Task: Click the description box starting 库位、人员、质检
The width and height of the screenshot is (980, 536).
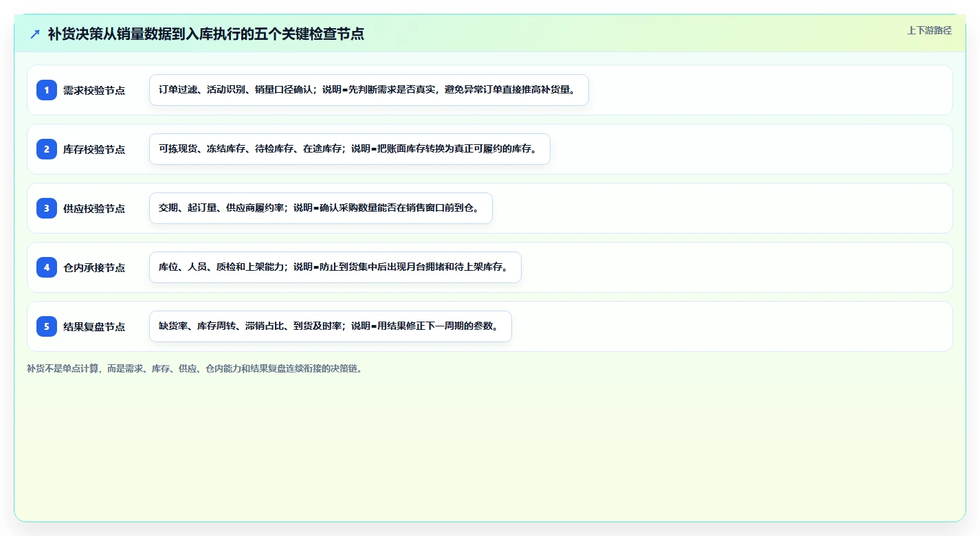Action: pyautogui.click(x=335, y=267)
